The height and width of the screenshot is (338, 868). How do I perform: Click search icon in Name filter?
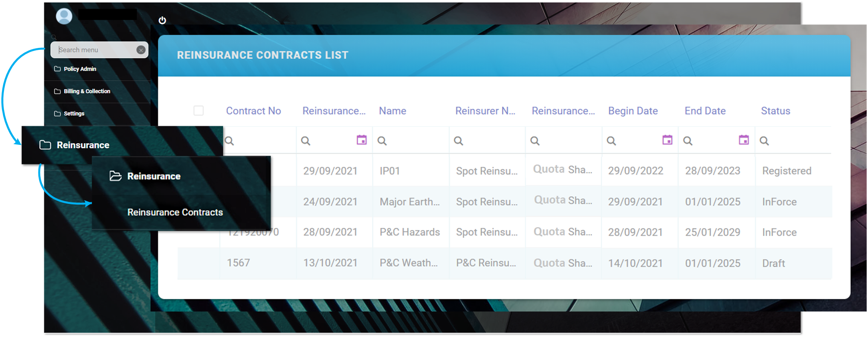pyautogui.click(x=382, y=141)
